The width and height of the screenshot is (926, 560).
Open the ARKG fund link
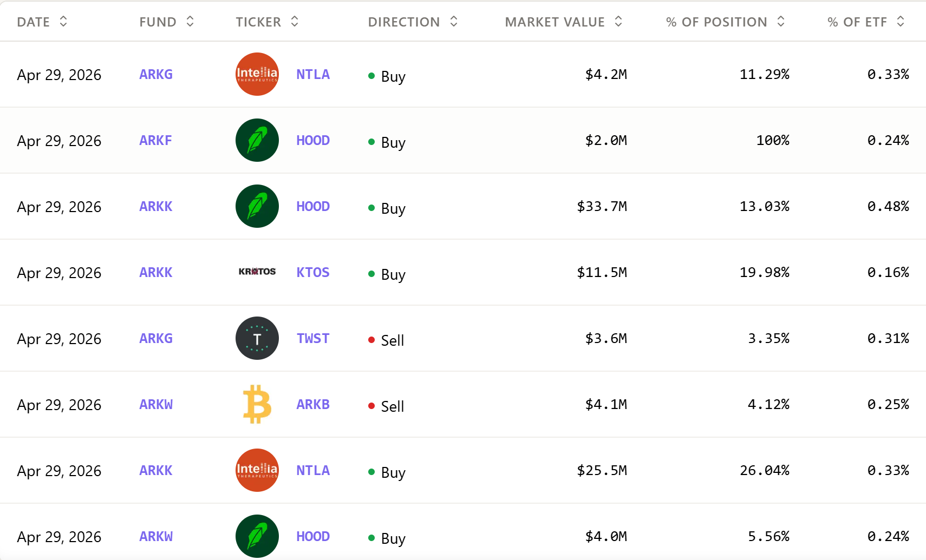[x=156, y=74]
